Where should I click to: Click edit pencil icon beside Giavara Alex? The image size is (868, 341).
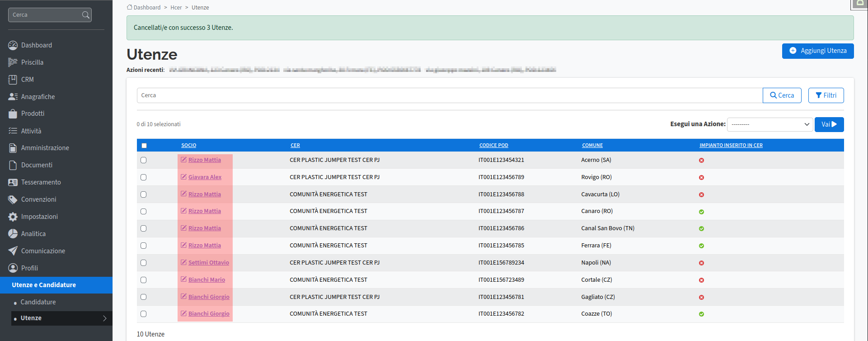183,177
